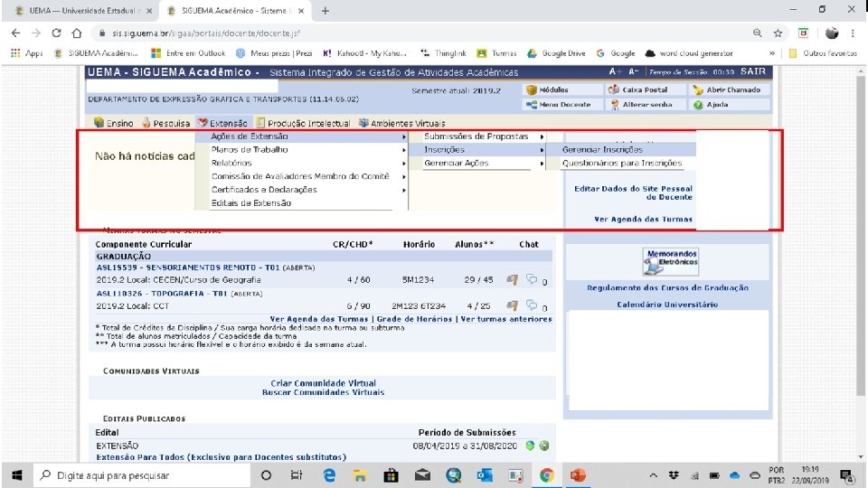Image resolution: width=868 pixels, height=488 pixels.
Task: Open the Extensão menu
Action: click(x=222, y=123)
